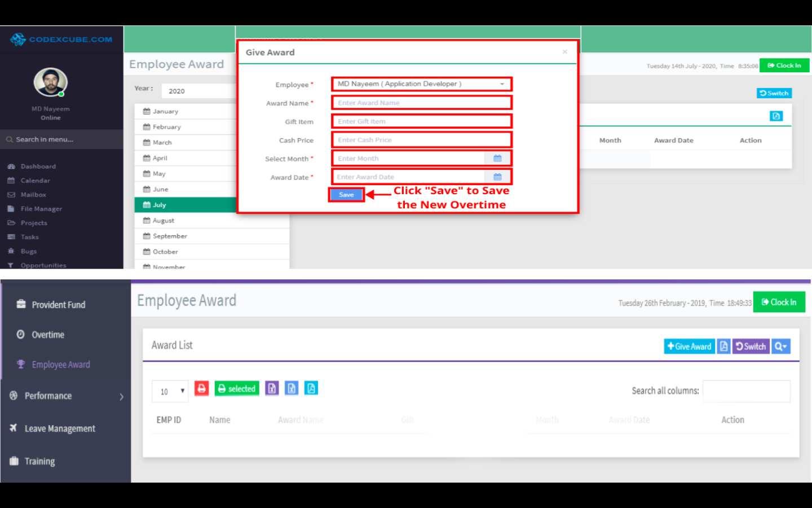The width and height of the screenshot is (812, 508).
Task: Open Provident Fund in the sidebar
Action: point(58,305)
